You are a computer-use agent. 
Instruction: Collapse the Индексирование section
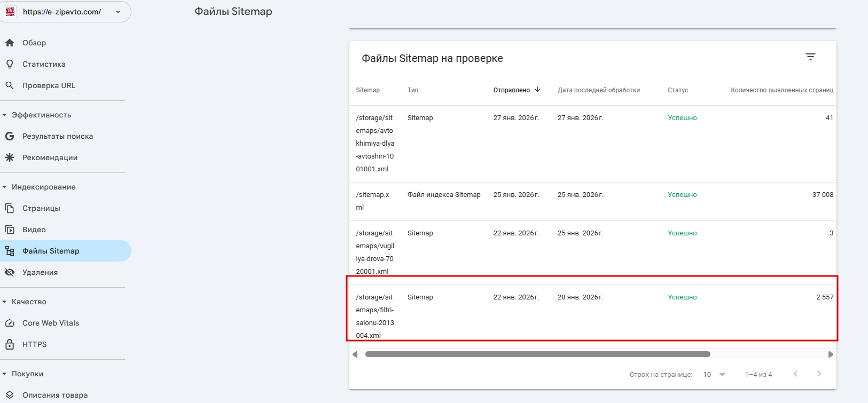tap(5, 187)
